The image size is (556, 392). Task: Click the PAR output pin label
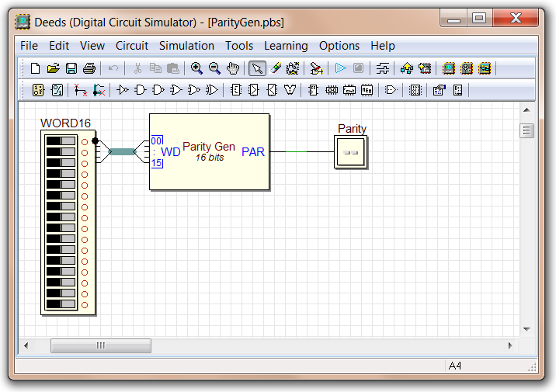(253, 151)
